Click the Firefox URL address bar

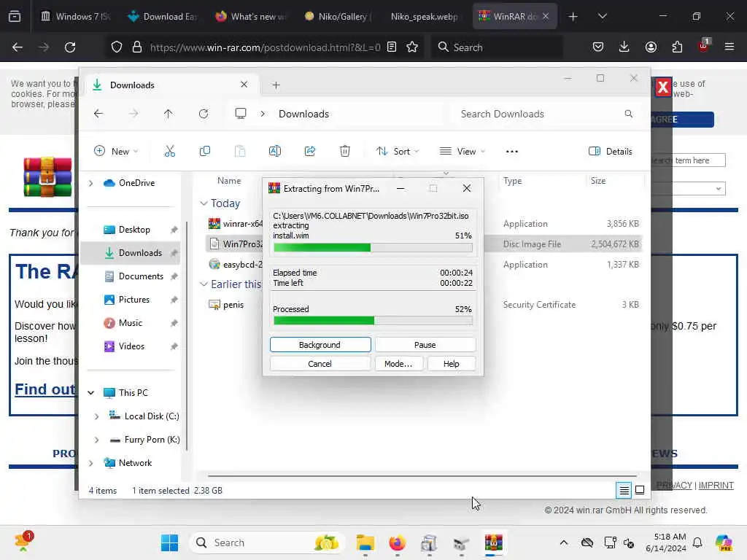click(x=265, y=47)
